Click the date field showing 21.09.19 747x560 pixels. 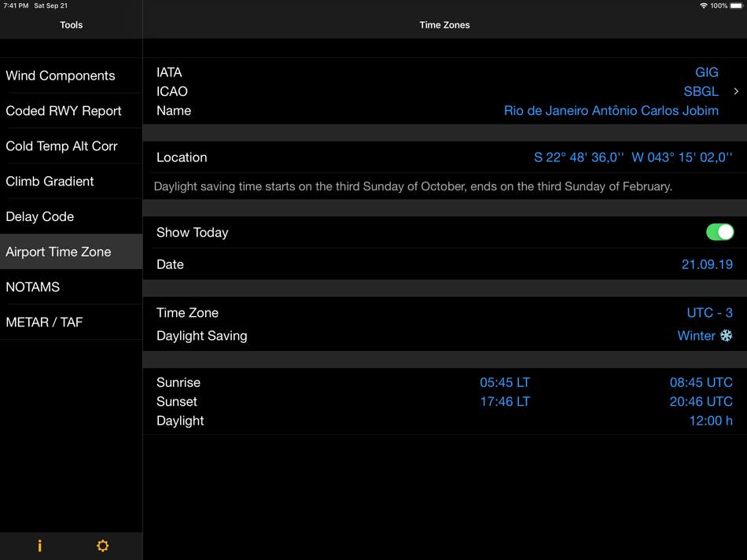(x=707, y=264)
